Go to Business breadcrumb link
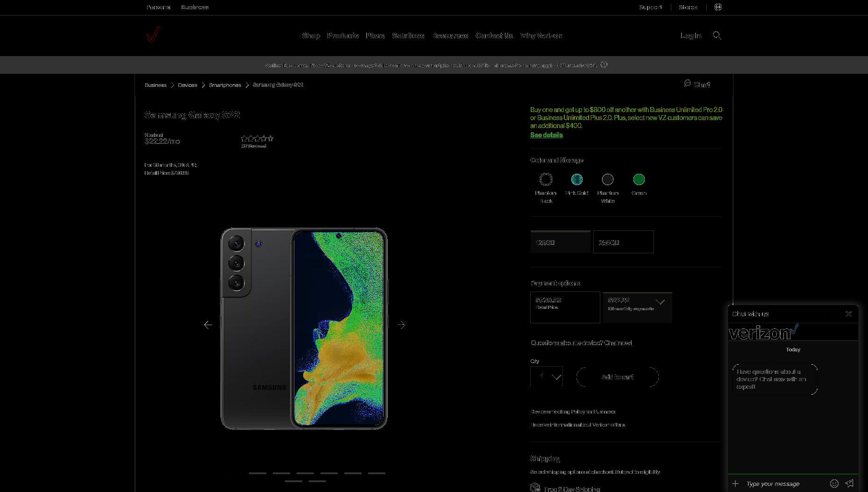Screen dimensions: 868x492 156,85
